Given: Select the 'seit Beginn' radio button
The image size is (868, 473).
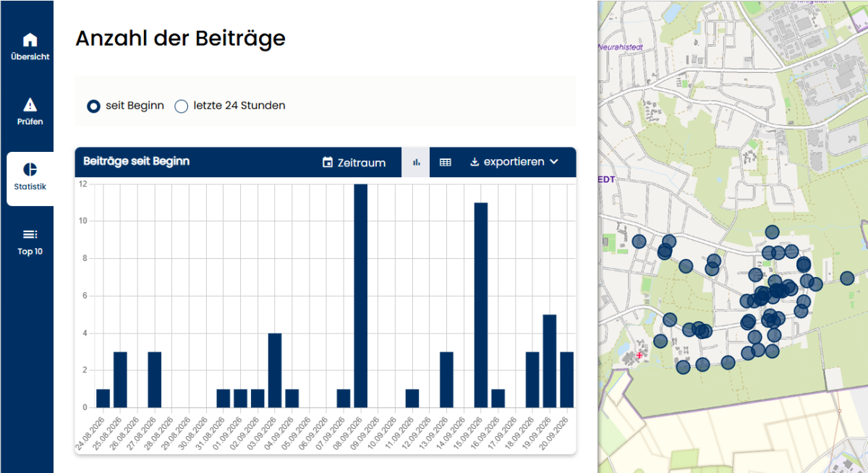Looking at the screenshot, I should (x=93, y=106).
